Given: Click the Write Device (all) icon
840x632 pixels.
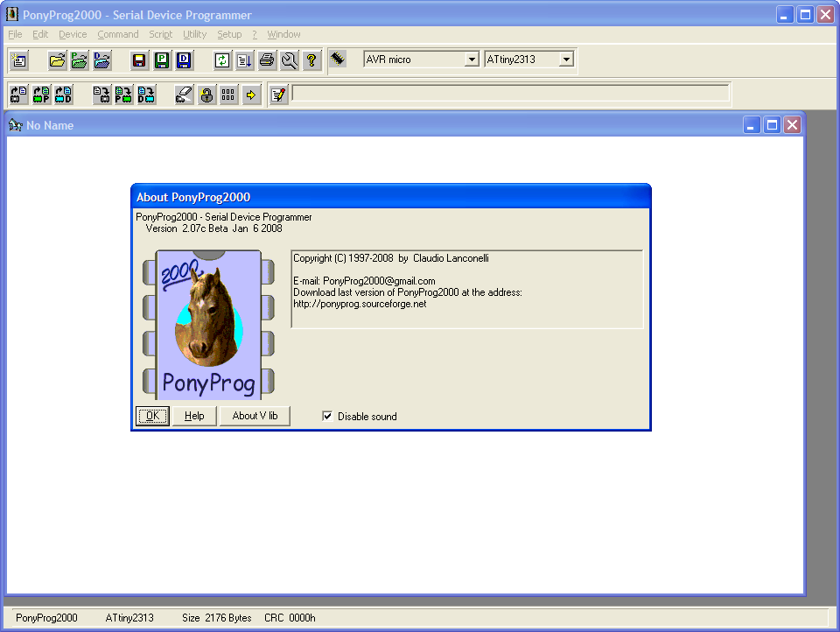Looking at the screenshot, I should 101,95.
